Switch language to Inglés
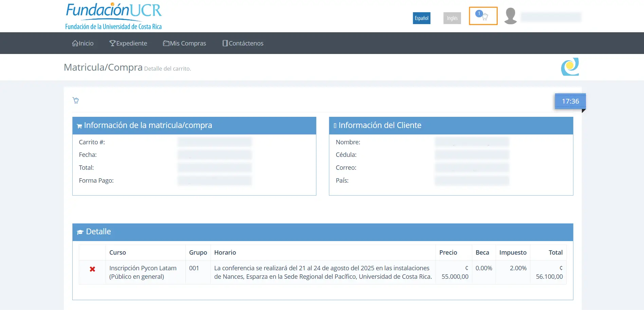 pos(452,18)
